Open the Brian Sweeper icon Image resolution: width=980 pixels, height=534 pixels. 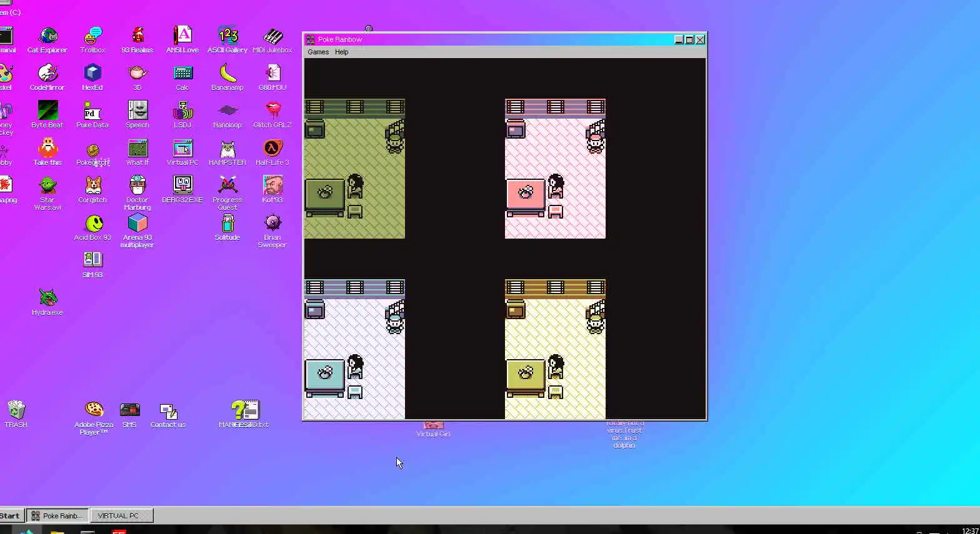tap(272, 231)
